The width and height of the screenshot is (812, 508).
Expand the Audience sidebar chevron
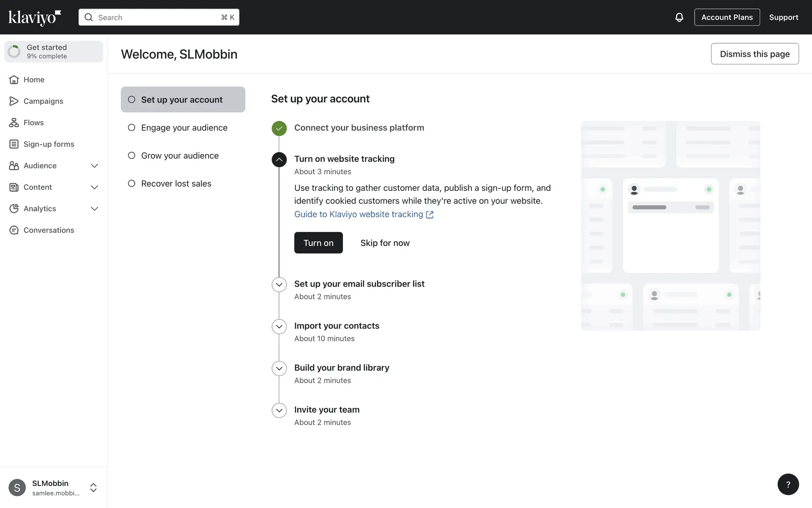pos(94,166)
